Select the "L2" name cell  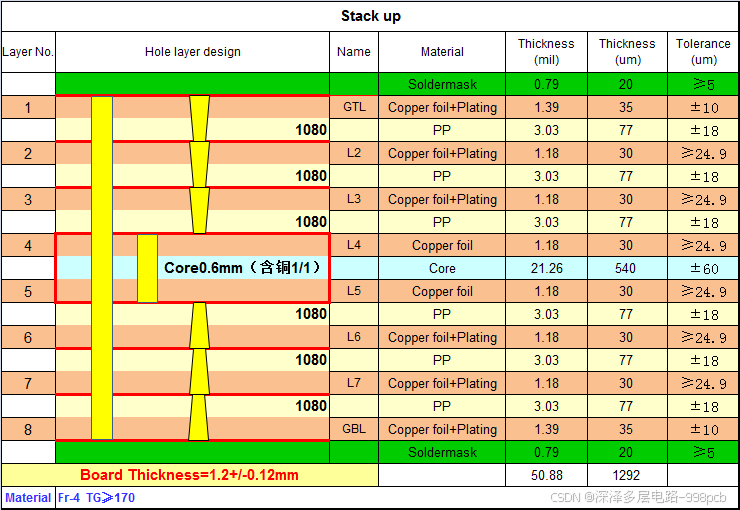353,153
